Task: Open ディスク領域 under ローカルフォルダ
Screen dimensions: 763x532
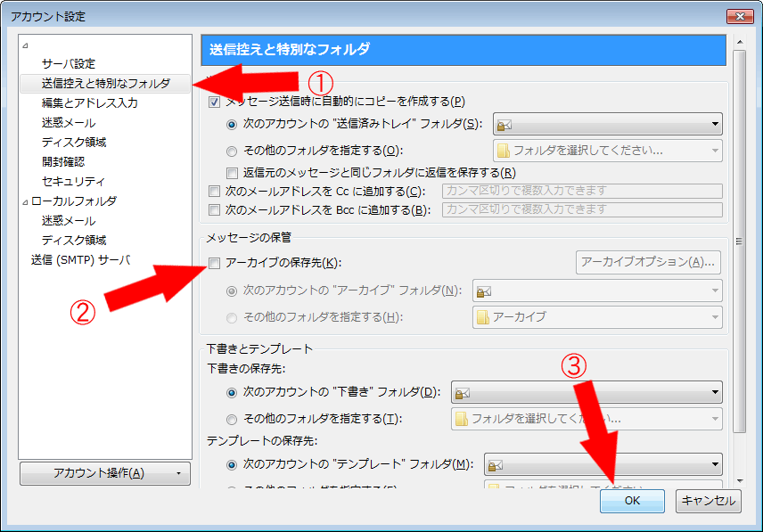Action: point(74,241)
